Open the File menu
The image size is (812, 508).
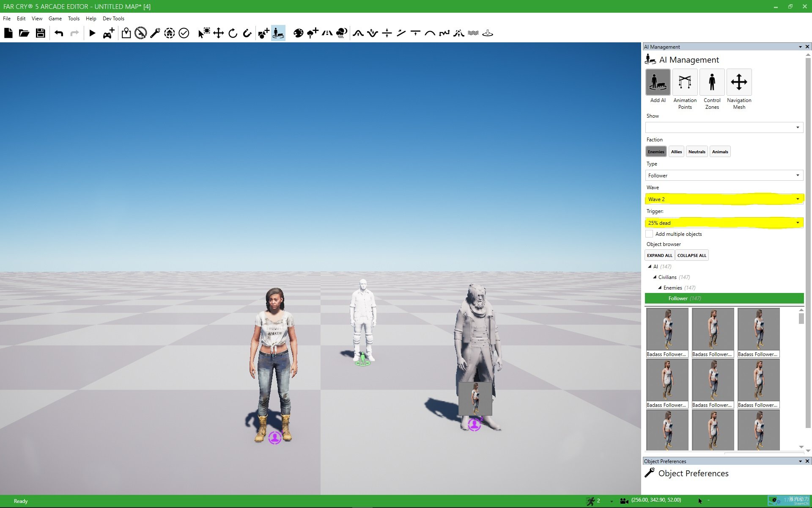tap(7, 18)
